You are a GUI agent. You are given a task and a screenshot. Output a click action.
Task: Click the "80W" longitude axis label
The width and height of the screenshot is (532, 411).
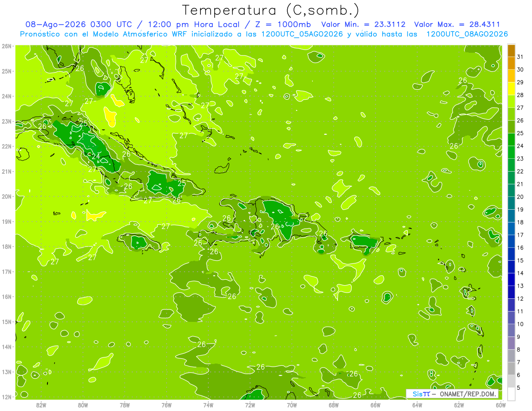click(x=82, y=405)
